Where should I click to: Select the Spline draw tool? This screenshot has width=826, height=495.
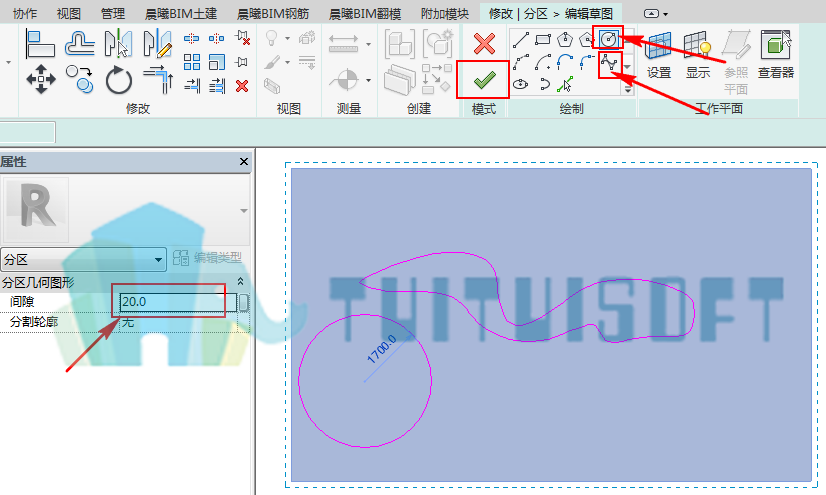[x=609, y=63]
